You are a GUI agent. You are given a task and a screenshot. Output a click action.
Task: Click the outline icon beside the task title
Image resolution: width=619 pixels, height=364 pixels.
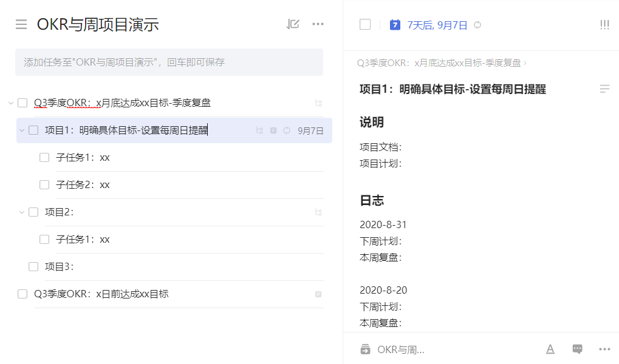(x=604, y=89)
